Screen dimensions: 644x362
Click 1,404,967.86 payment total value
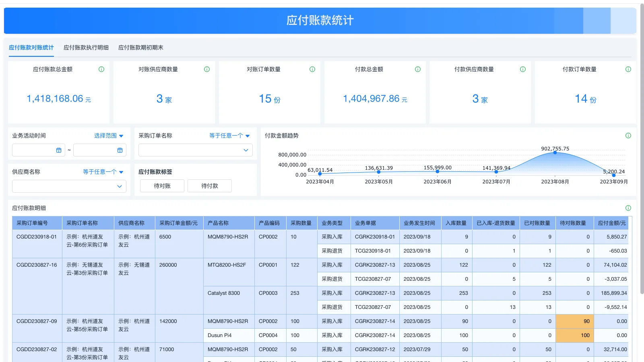coord(371,99)
